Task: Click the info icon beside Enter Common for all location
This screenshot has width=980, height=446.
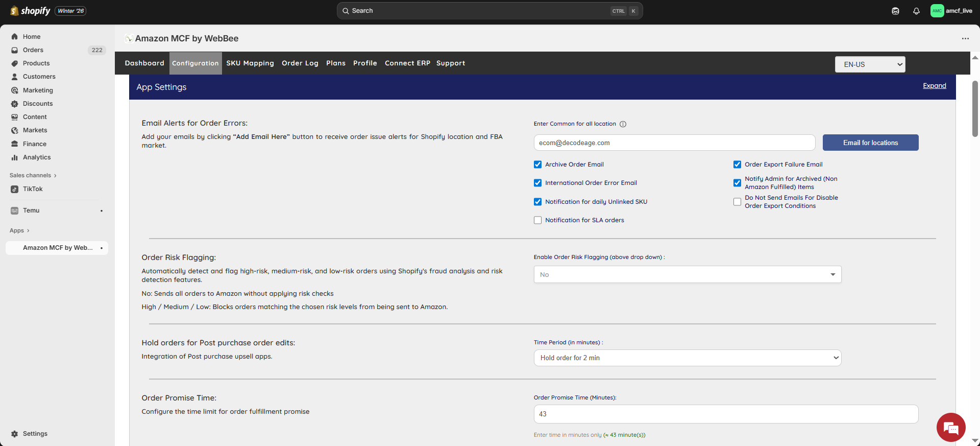Action: tap(623, 124)
